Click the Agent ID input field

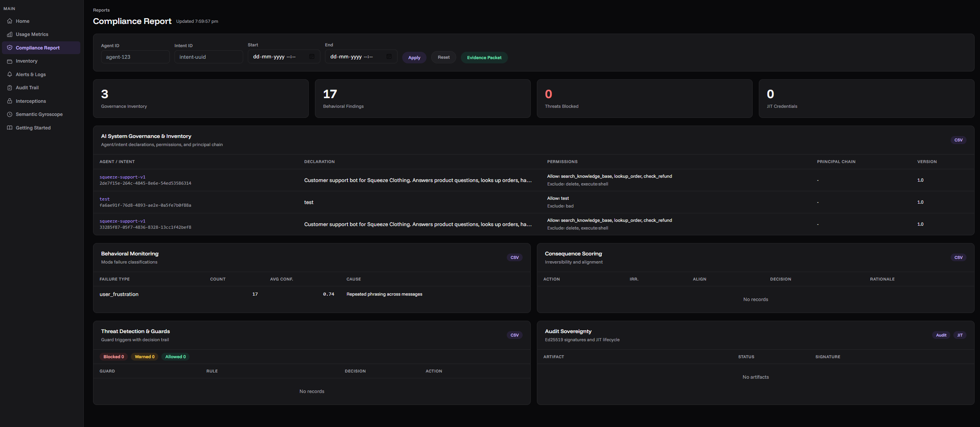135,57
